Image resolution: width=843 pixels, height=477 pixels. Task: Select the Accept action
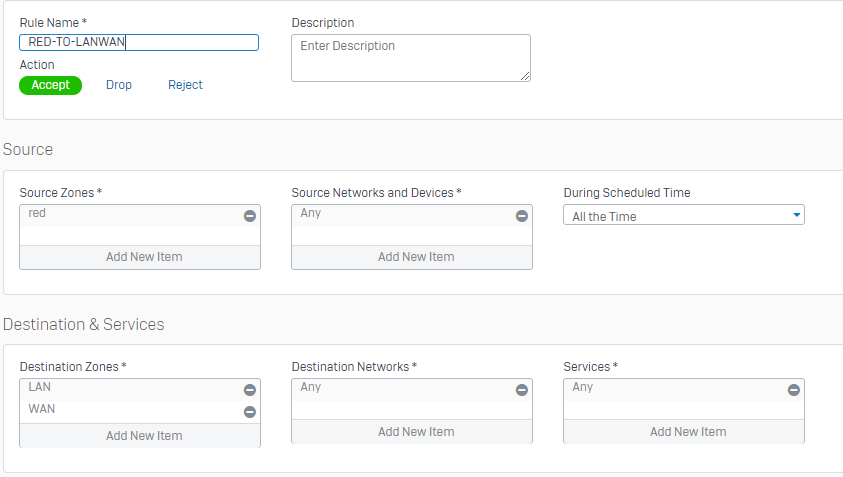pyautogui.click(x=50, y=85)
